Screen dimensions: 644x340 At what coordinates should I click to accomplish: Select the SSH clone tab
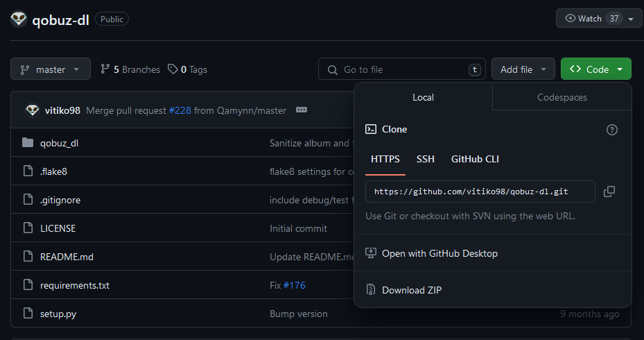426,159
